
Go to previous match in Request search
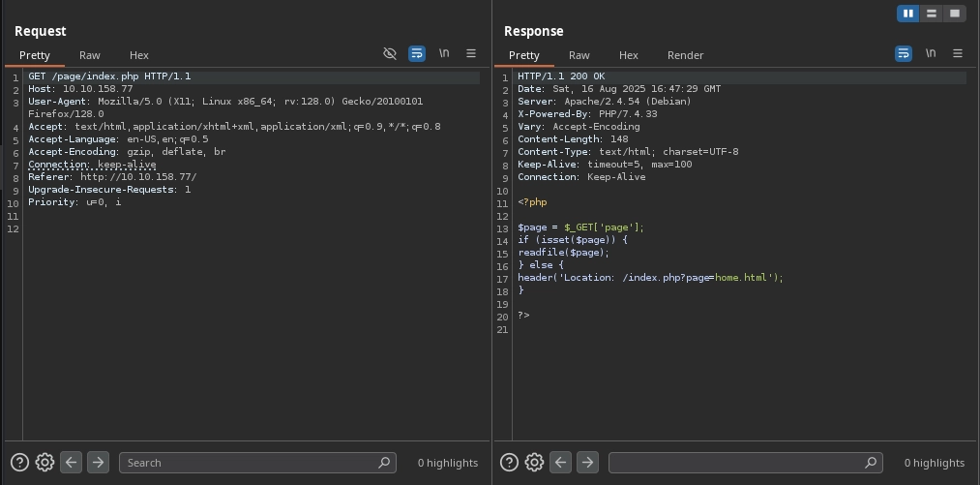coord(71,463)
